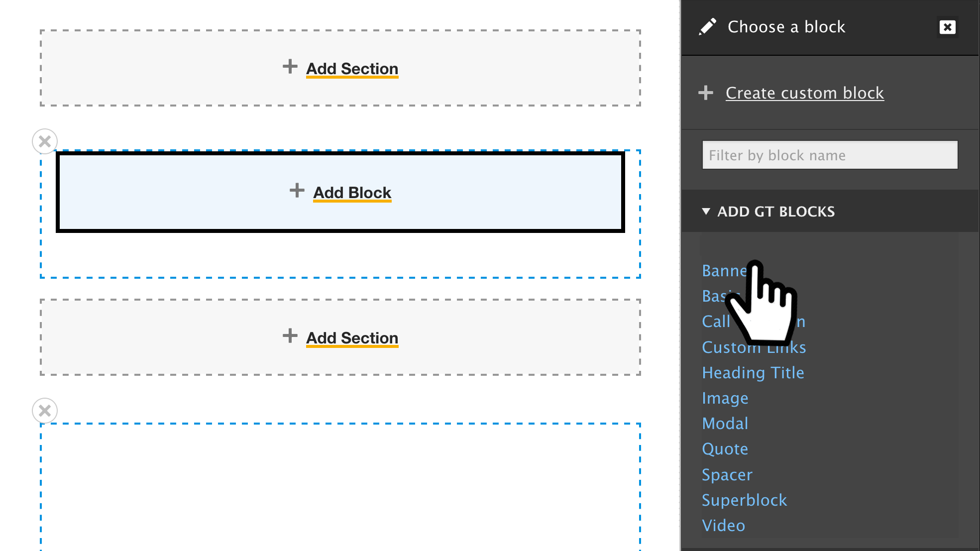Image resolution: width=980 pixels, height=551 pixels.
Task: Choose the Heading Title block
Action: (x=753, y=373)
